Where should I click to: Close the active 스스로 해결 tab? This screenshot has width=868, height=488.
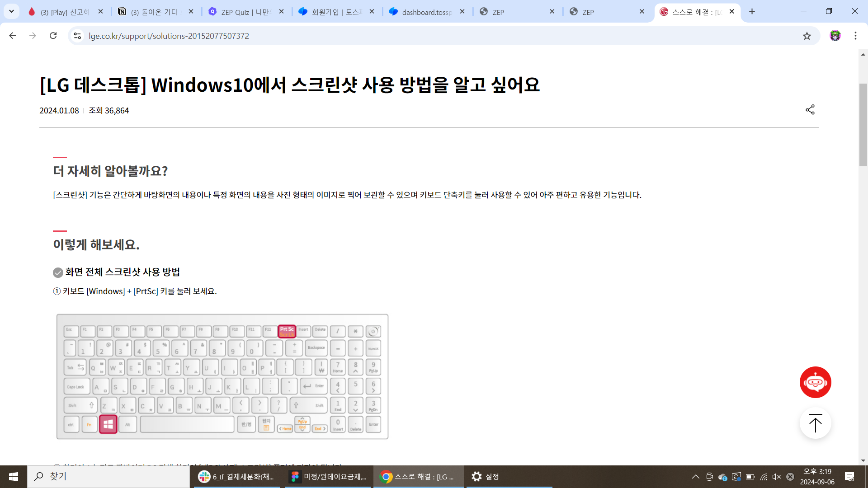pyautogui.click(x=732, y=12)
